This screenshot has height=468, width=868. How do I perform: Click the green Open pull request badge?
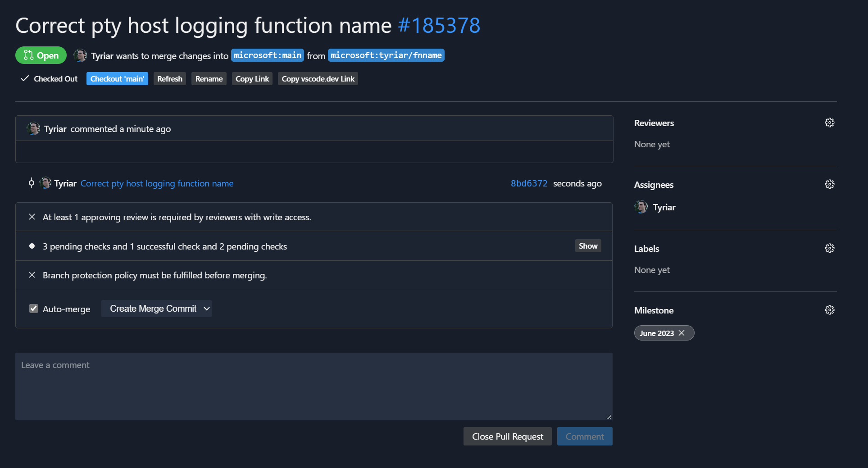point(41,55)
